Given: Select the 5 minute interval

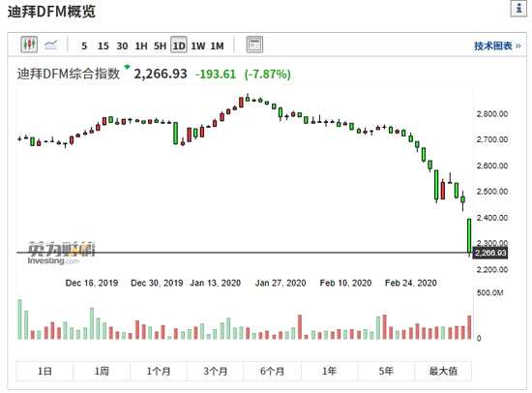Looking at the screenshot, I should pyautogui.click(x=84, y=45).
